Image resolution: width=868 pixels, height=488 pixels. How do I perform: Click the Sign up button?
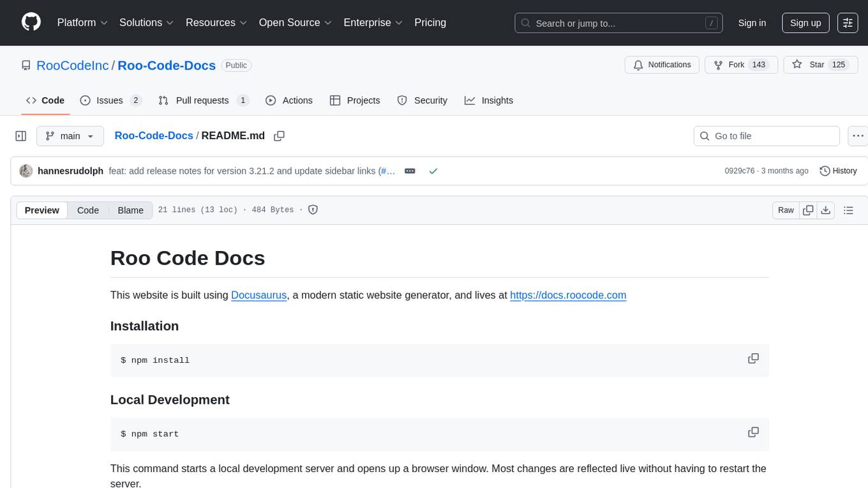805,23
